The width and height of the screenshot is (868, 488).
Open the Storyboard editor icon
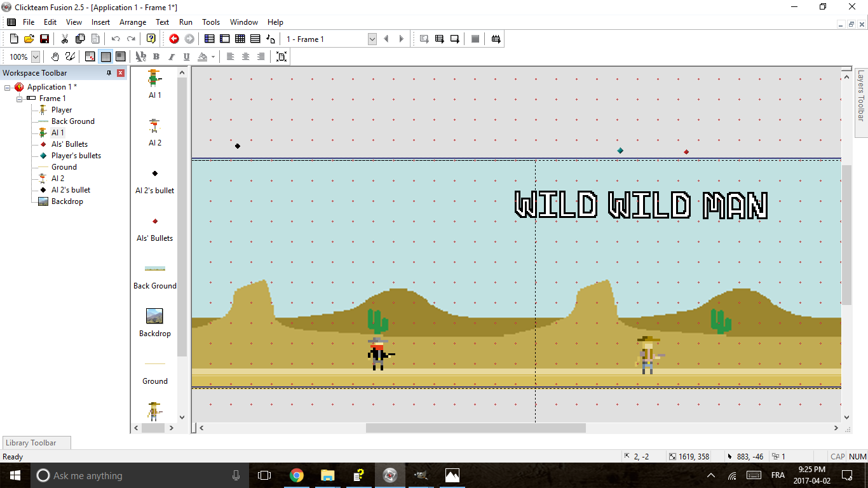210,39
